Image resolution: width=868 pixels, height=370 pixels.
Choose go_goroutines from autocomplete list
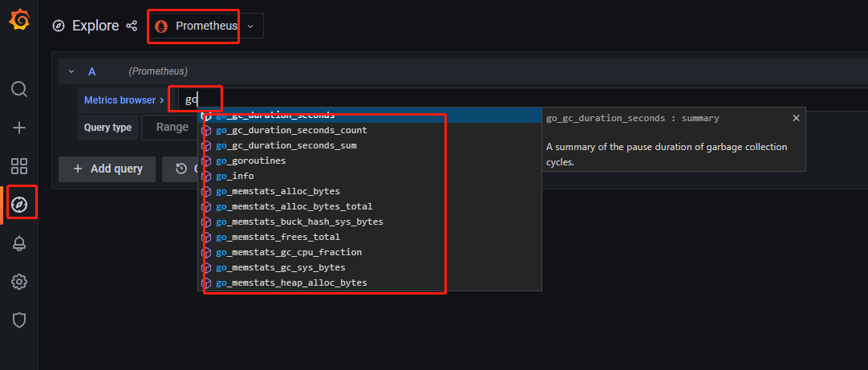[250, 161]
